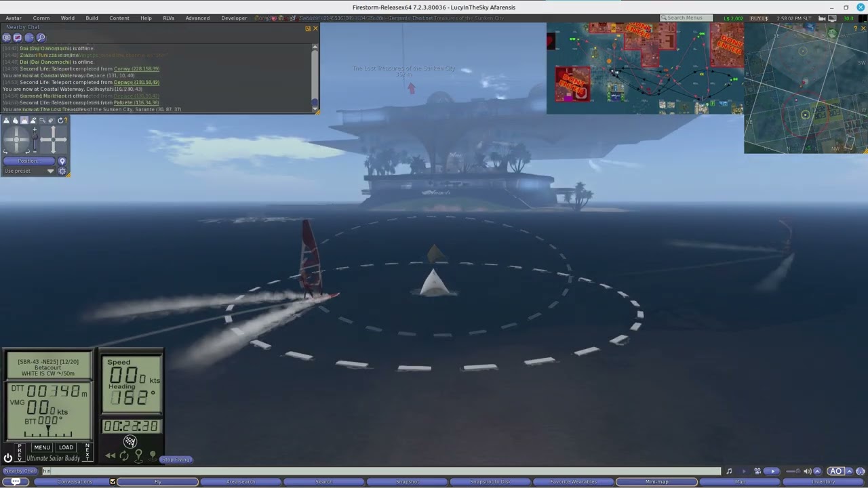868x488 pixels.
Task: Click the dim waypoint pin HUD icon
Action: pos(153,455)
